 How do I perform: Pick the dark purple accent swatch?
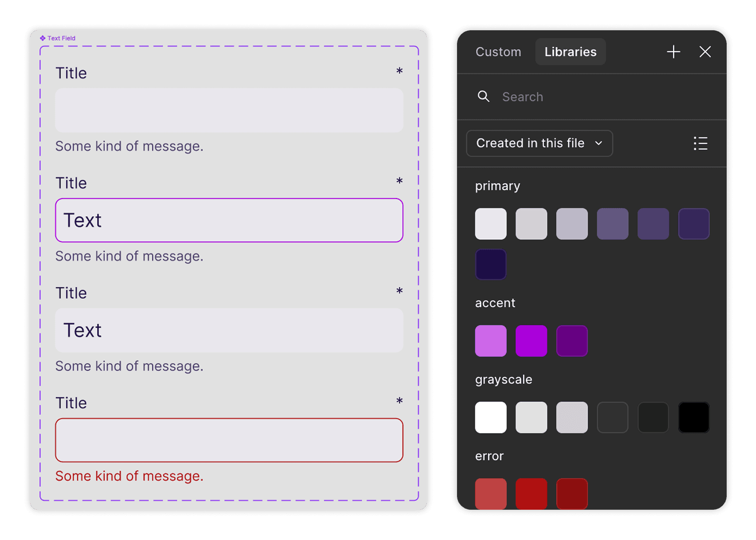pyautogui.click(x=572, y=341)
